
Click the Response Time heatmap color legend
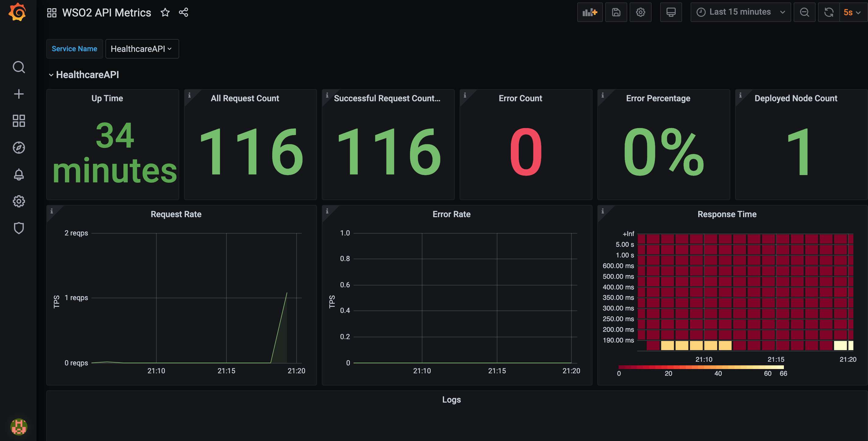click(701, 367)
